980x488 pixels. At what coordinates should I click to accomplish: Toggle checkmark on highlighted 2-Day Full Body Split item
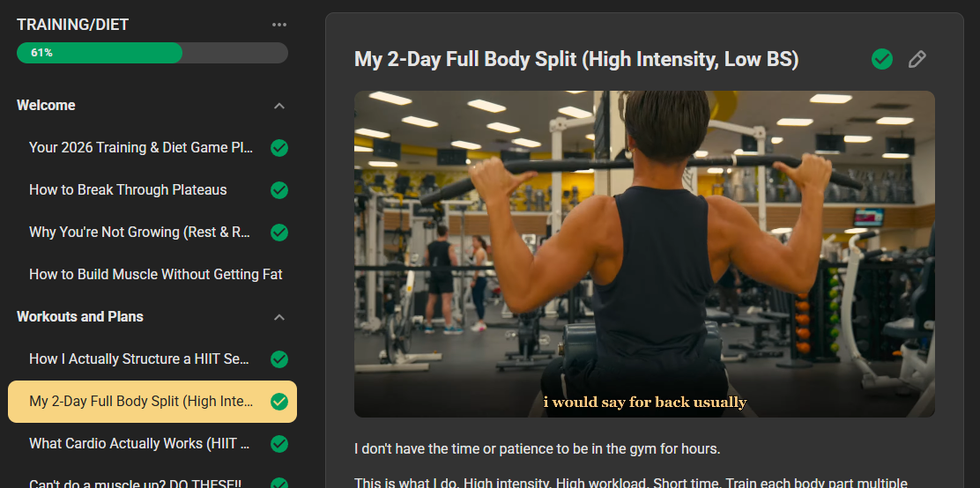[279, 402]
